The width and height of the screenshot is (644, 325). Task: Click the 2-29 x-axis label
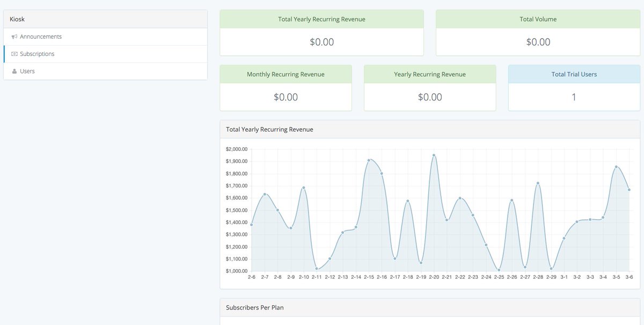click(551, 278)
